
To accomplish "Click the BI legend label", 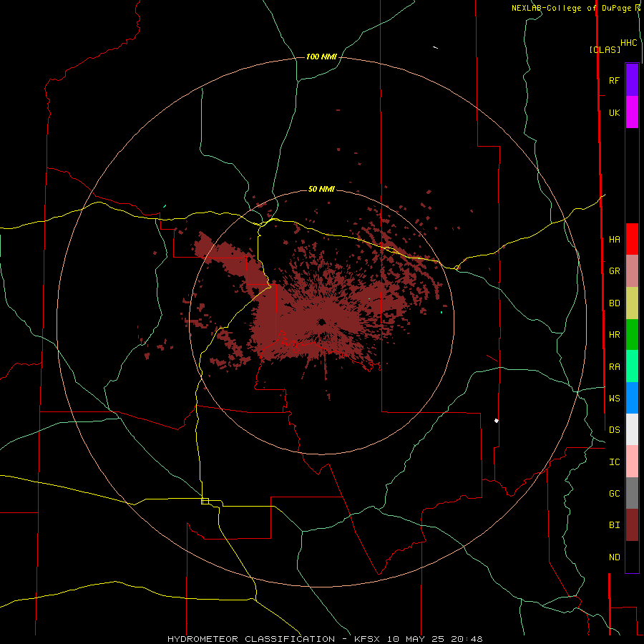I will [x=614, y=525].
